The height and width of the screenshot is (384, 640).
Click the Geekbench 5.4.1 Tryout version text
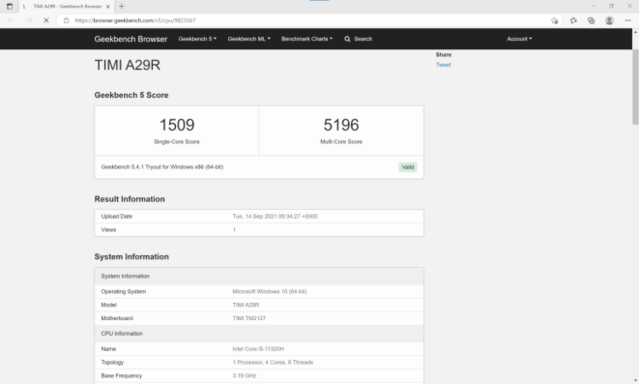click(x=162, y=167)
